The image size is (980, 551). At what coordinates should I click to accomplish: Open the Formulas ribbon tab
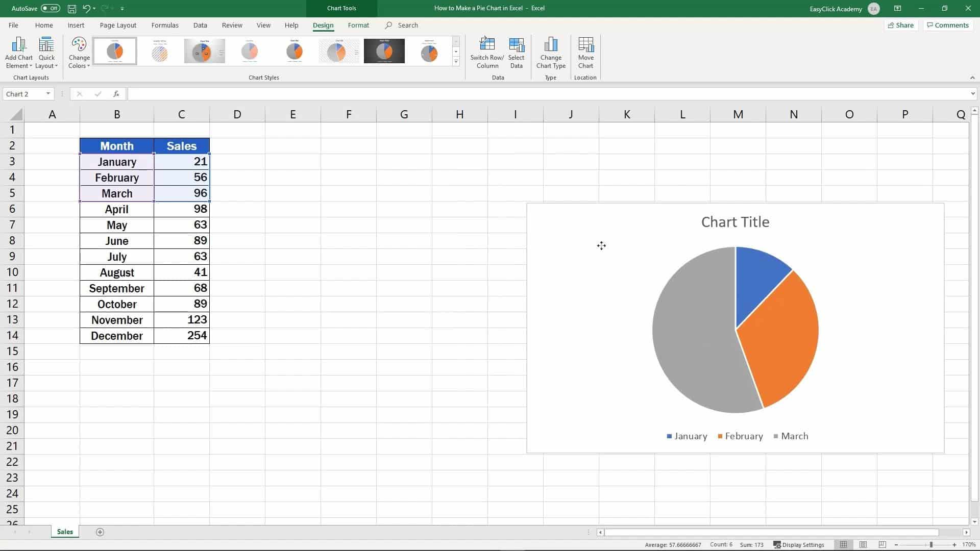pos(164,25)
